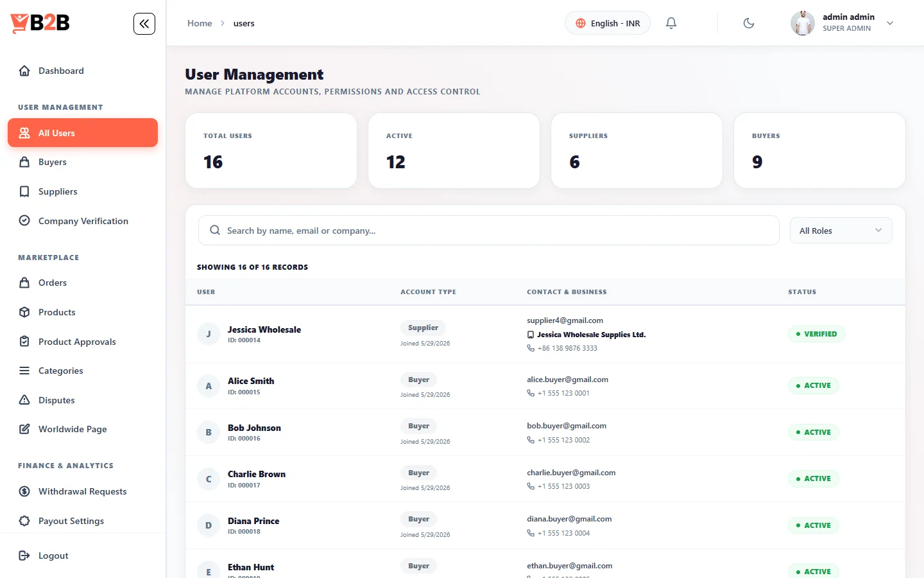Select All Users menu item

tap(83, 133)
